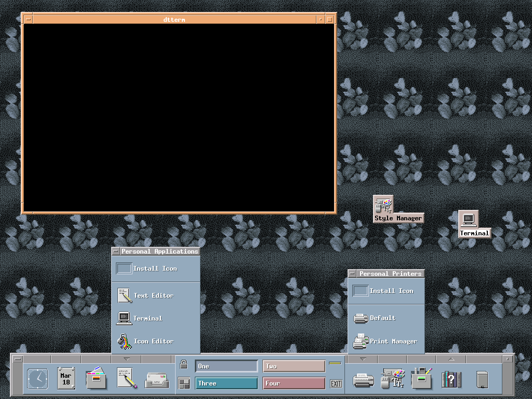The width and height of the screenshot is (532, 399).
Task: Open Print Manager in Personal Printers
Action: [x=386, y=341]
